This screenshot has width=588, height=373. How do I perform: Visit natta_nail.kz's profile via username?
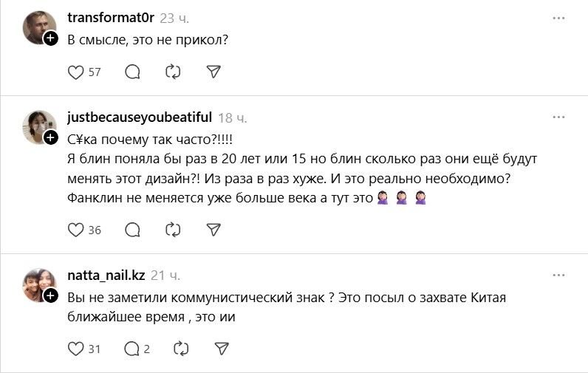point(106,276)
